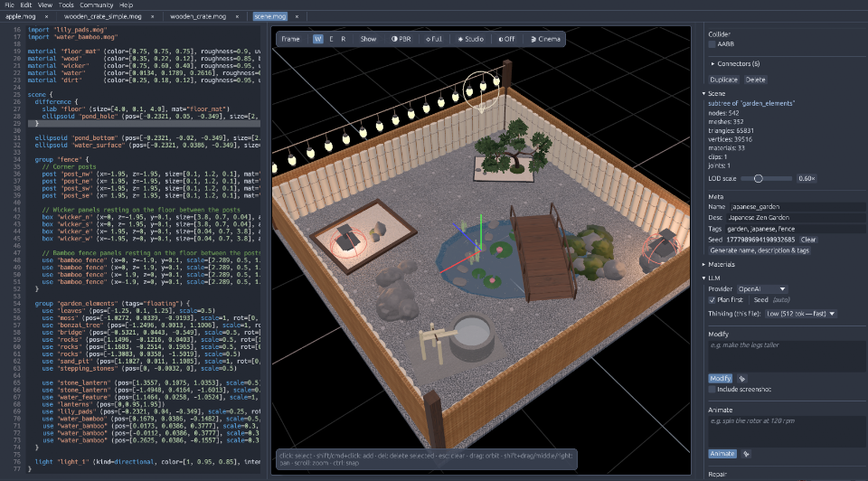Click the Animate prompt text area
Screen dimensions: 868x481
point(787,431)
